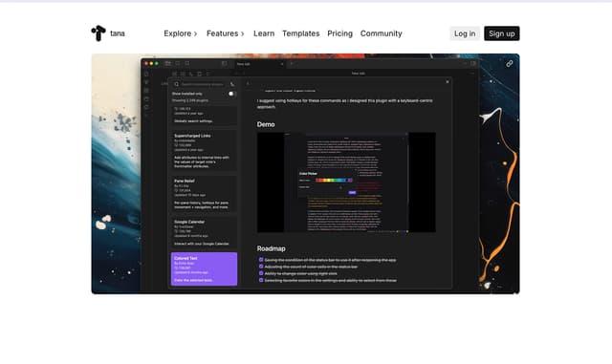Click the top icon in Obsidian left ribbon

(x=146, y=74)
